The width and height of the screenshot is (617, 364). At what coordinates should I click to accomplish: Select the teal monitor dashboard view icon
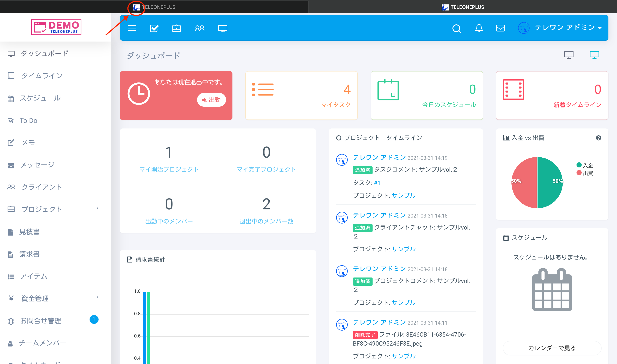(595, 55)
